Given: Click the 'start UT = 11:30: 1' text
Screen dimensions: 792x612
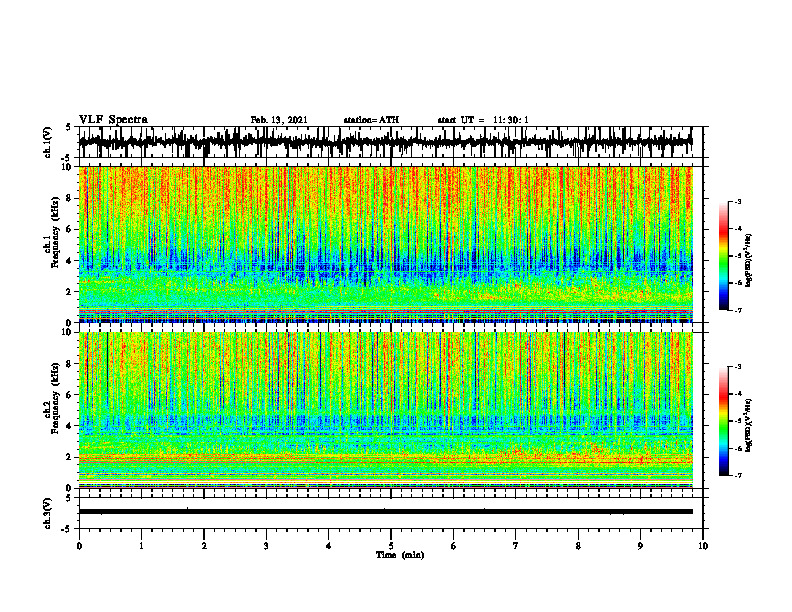Looking at the screenshot, I should pos(483,120).
